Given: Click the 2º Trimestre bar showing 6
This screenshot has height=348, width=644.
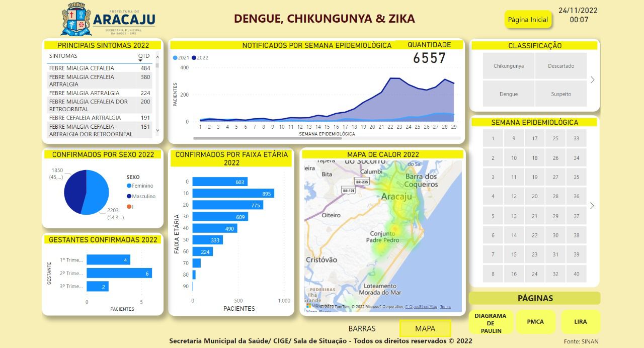Looking at the screenshot, I should (x=119, y=273).
